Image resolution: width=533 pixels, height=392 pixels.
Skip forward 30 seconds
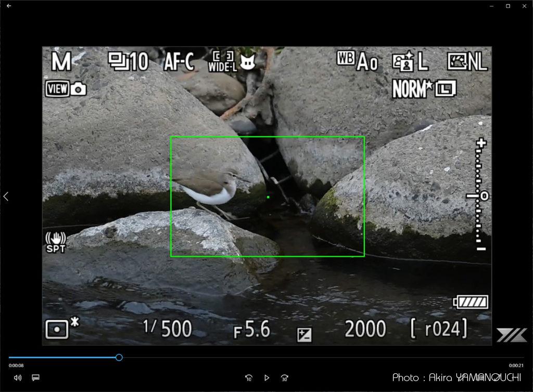[284, 378]
